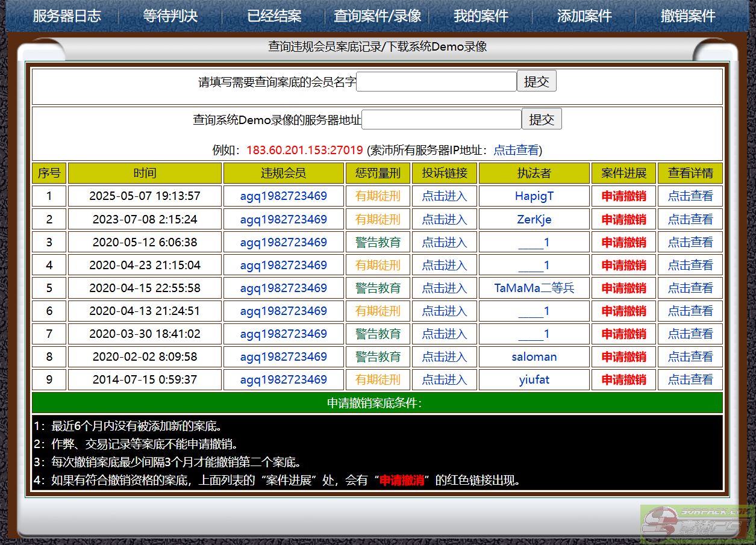This screenshot has height=545, width=756.
Task: Open 撤销案件 navigation item
Action: click(x=688, y=16)
